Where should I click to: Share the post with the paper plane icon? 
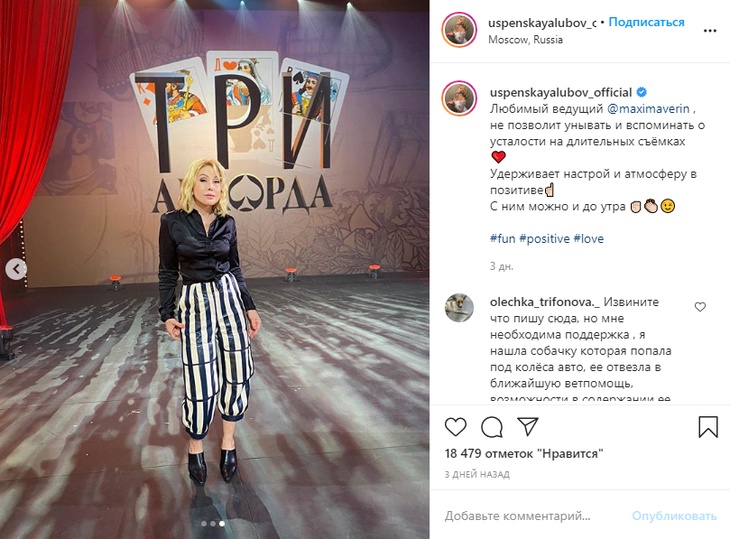coord(528,426)
